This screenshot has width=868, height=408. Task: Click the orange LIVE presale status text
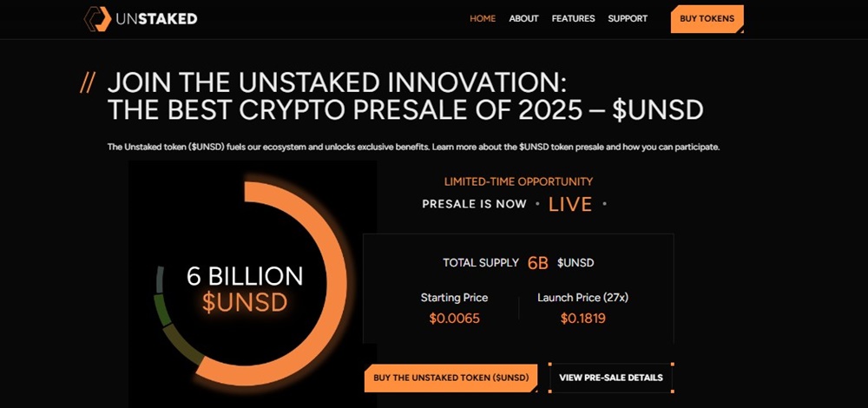tap(571, 205)
